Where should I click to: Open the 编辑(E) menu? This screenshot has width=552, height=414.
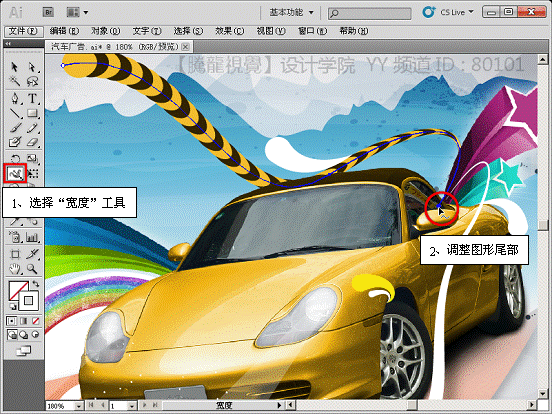(x=64, y=31)
